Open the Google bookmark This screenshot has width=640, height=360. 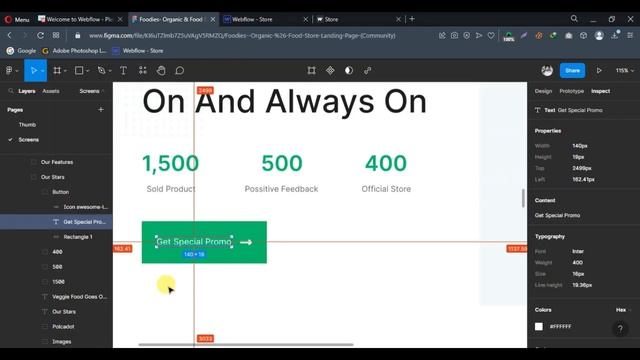click(21, 51)
